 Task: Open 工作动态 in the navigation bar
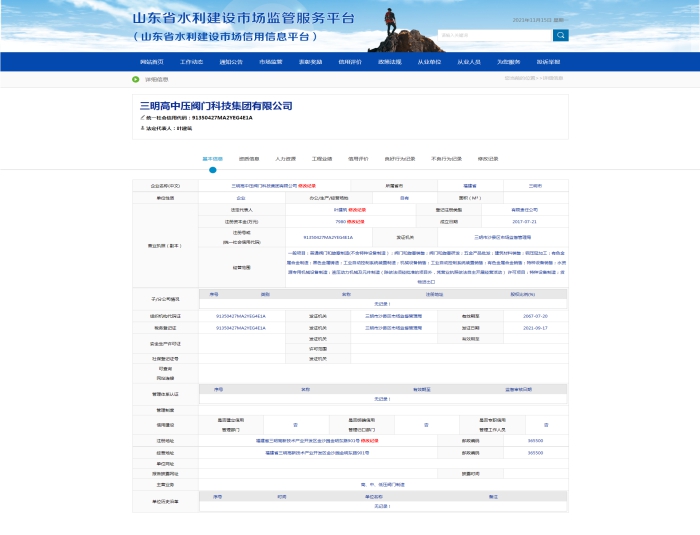[x=192, y=61]
